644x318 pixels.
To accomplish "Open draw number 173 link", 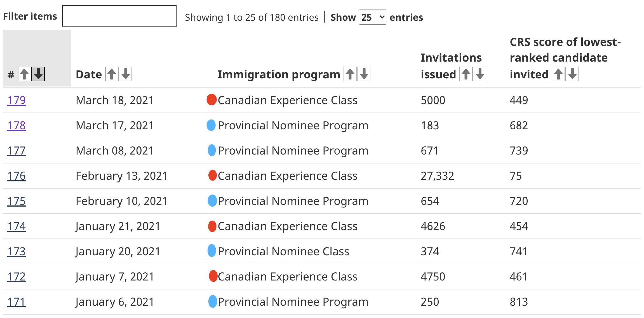I will [17, 251].
